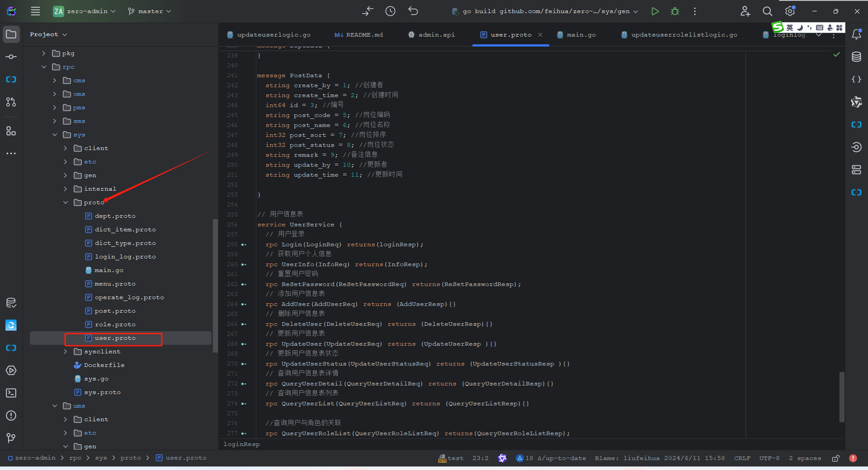Open Code With Me user icon
The width and height of the screenshot is (868, 470).
[745, 11]
